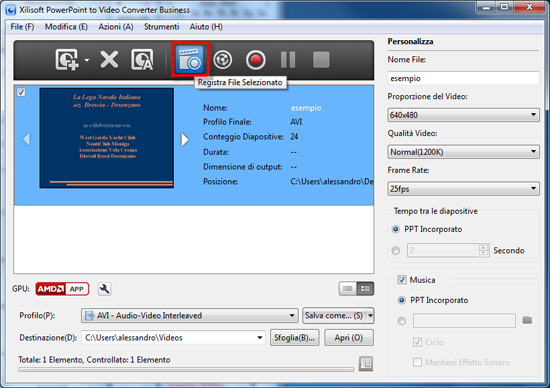
Task: Expand arrow next to Salva come button
Action: click(370, 315)
